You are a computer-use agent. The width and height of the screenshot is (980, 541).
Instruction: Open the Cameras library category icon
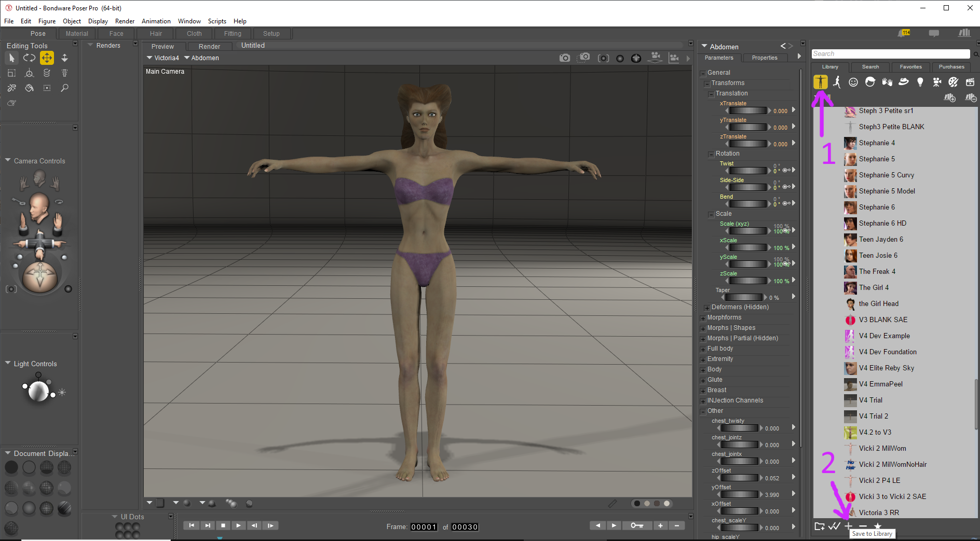tap(936, 82)
